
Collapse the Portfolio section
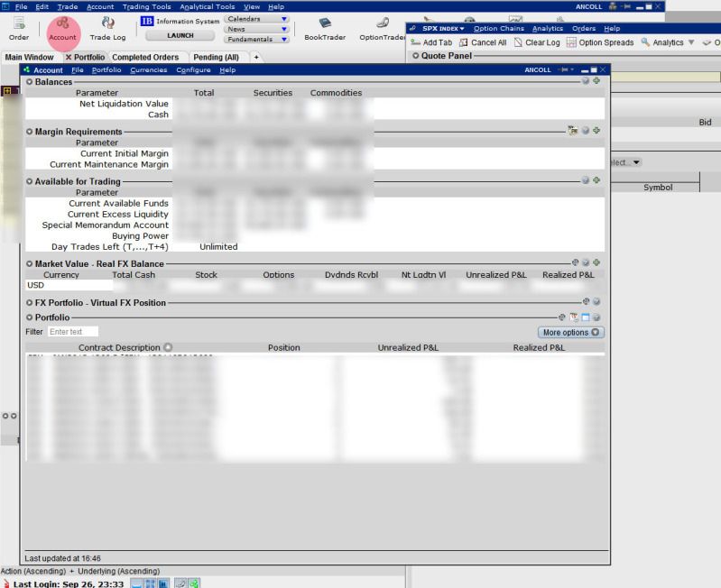point(30,317)
